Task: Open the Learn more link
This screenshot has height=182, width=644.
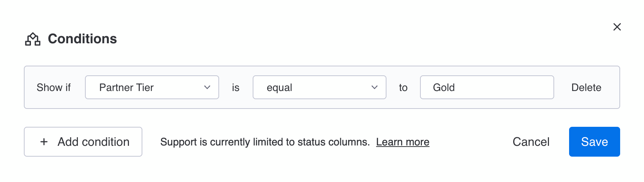Action: [402, 142]
